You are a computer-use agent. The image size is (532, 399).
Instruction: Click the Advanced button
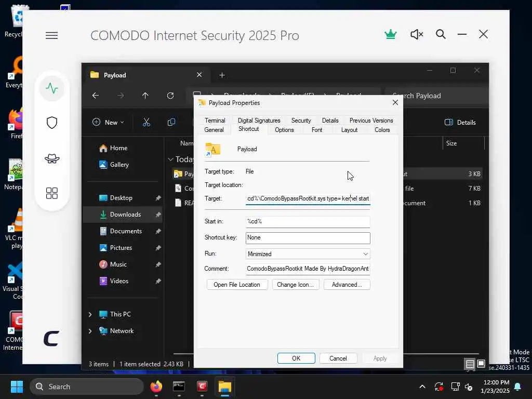347,285
